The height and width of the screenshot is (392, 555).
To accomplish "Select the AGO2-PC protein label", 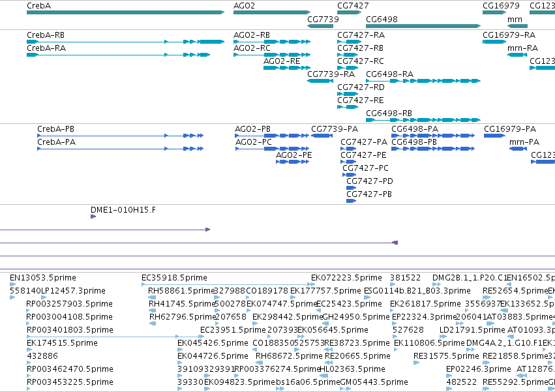I will (254, 142).
